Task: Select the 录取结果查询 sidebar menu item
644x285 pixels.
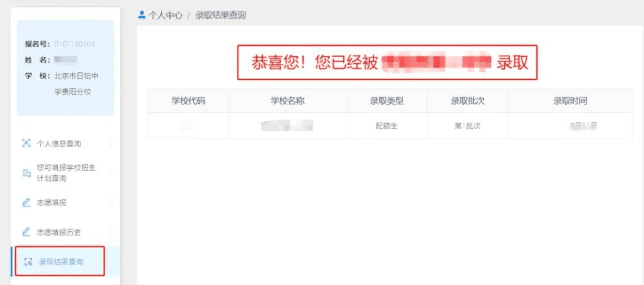Action: [61, 262]
